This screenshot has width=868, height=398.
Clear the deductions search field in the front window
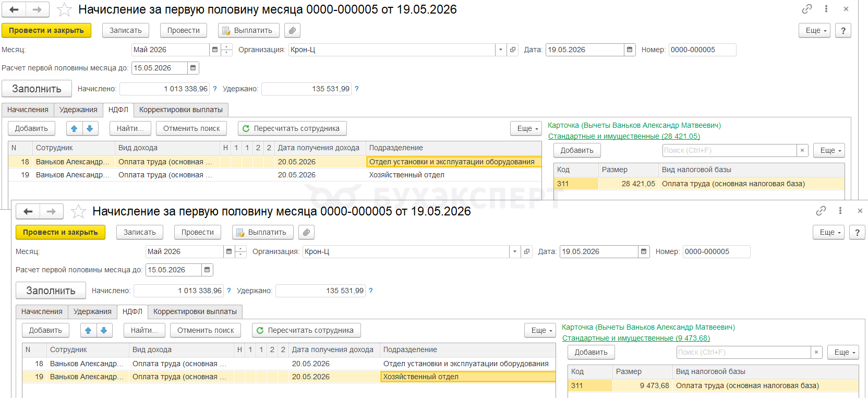click(816, 352)
